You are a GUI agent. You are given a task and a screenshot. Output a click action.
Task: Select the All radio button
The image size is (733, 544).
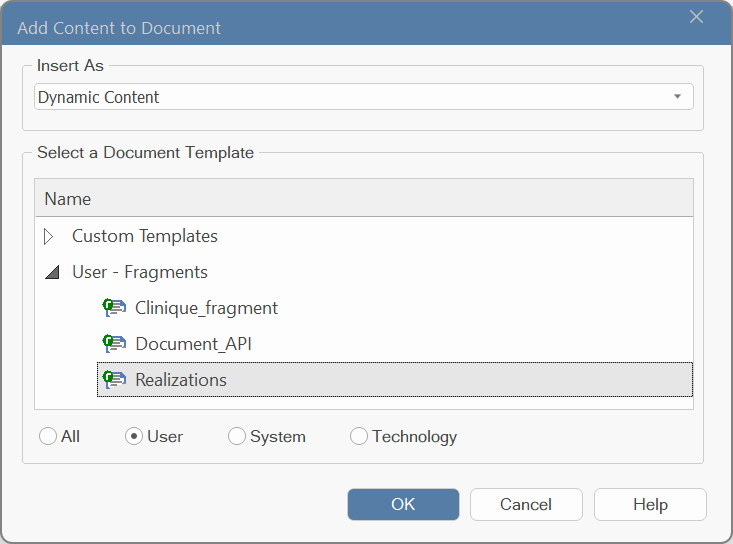point(48,437)
